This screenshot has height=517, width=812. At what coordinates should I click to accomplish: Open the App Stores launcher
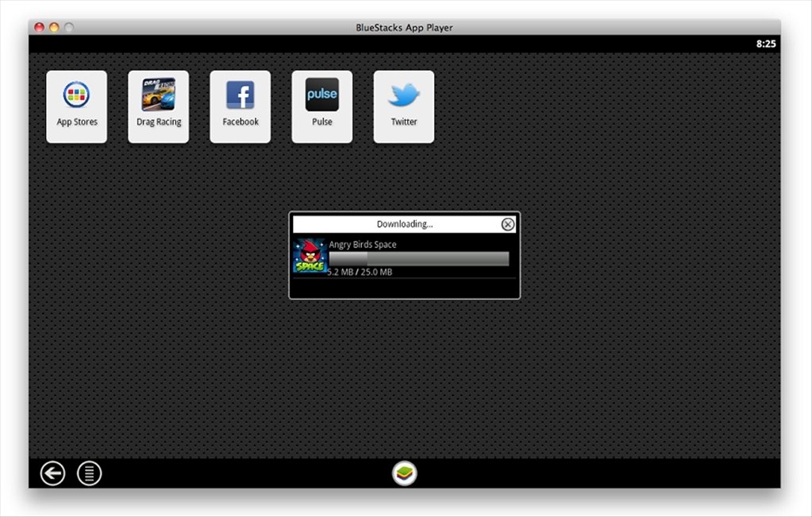point(77,106)
